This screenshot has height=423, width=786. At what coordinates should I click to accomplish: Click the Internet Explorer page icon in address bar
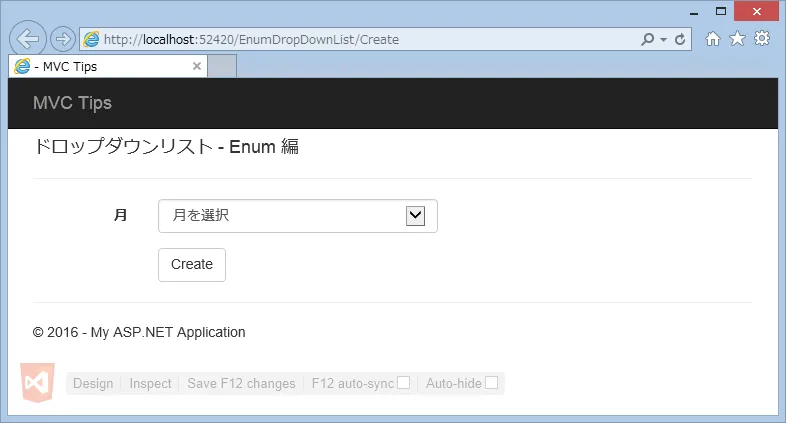(91, 39)
